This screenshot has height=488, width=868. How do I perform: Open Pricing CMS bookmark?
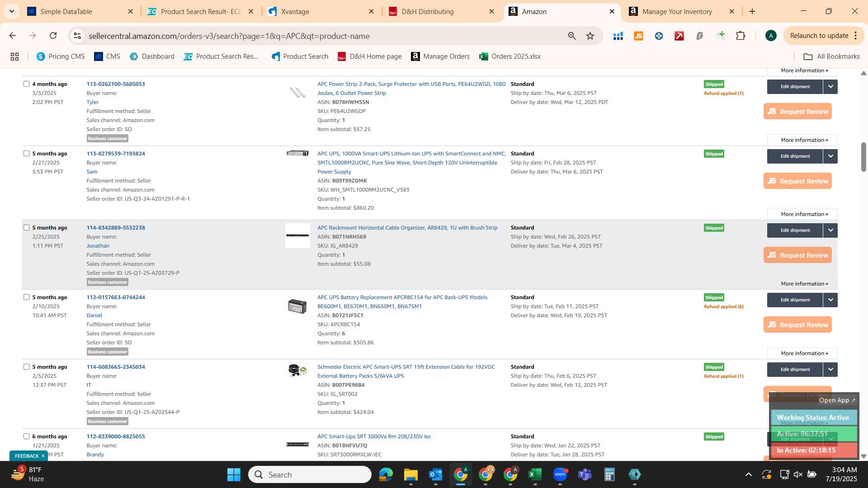[61, 56]
